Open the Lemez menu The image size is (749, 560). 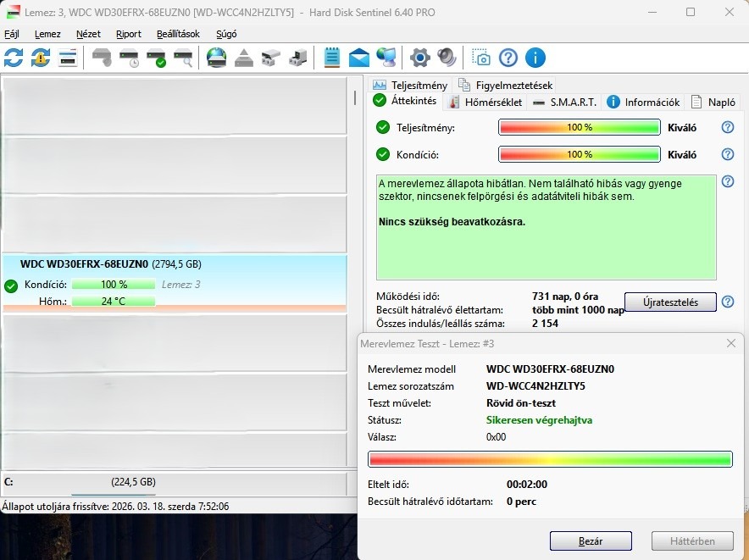pos(47,34)
